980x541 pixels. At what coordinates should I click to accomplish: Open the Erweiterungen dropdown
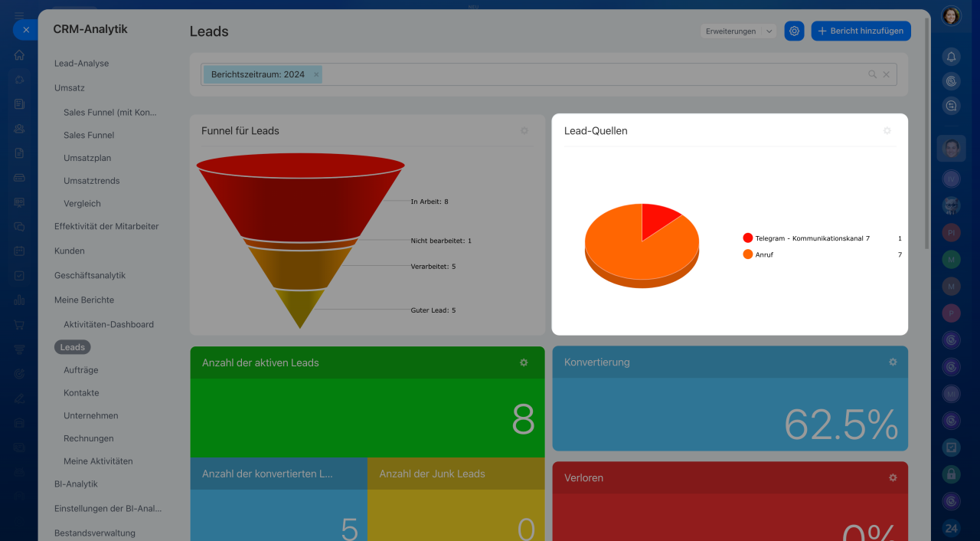[x=738, y=31]
